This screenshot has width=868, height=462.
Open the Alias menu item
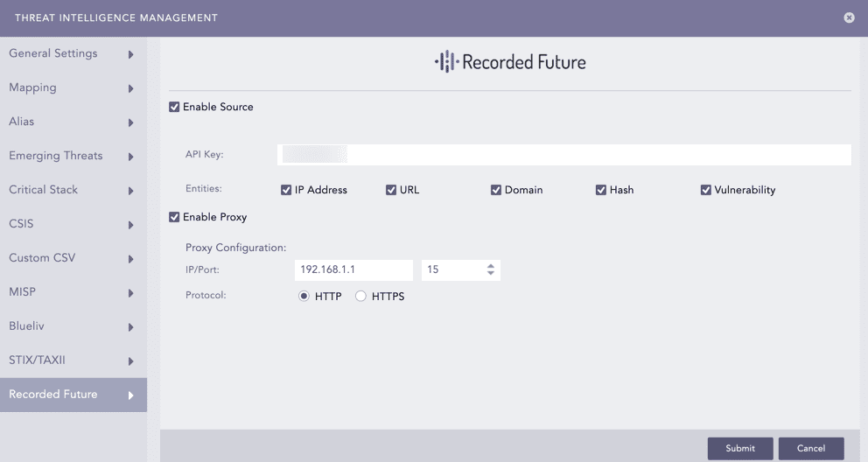[22, 122]
